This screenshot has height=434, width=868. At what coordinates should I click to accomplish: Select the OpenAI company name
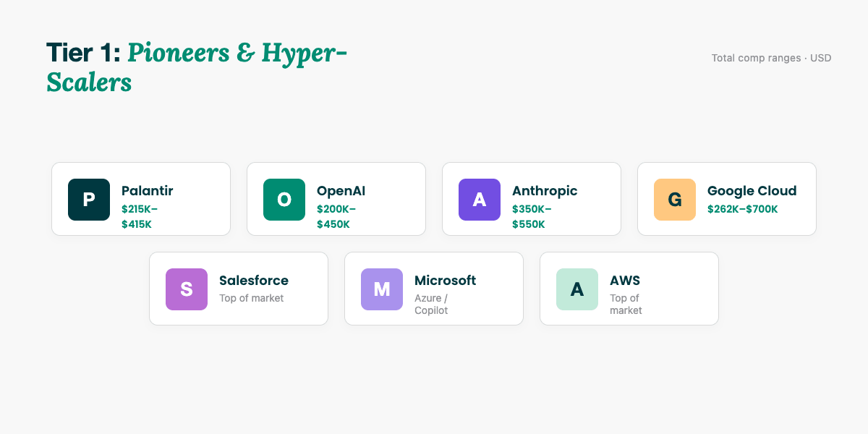341,191
